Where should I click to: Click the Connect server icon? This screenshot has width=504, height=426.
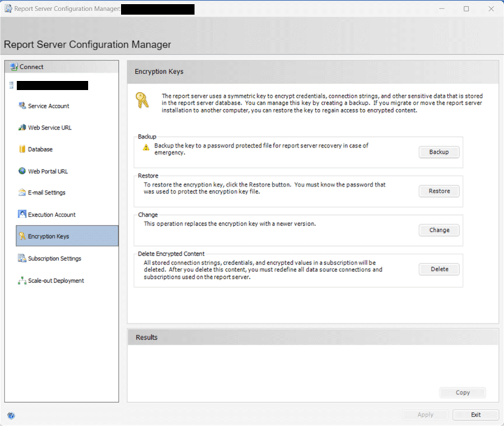click(x=14, y=67)
